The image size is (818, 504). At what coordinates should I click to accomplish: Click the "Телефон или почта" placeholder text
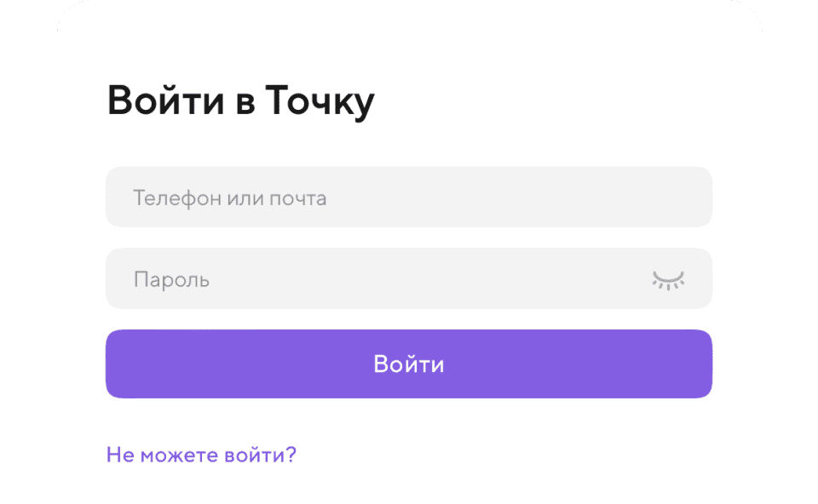(x=230, y=199)
